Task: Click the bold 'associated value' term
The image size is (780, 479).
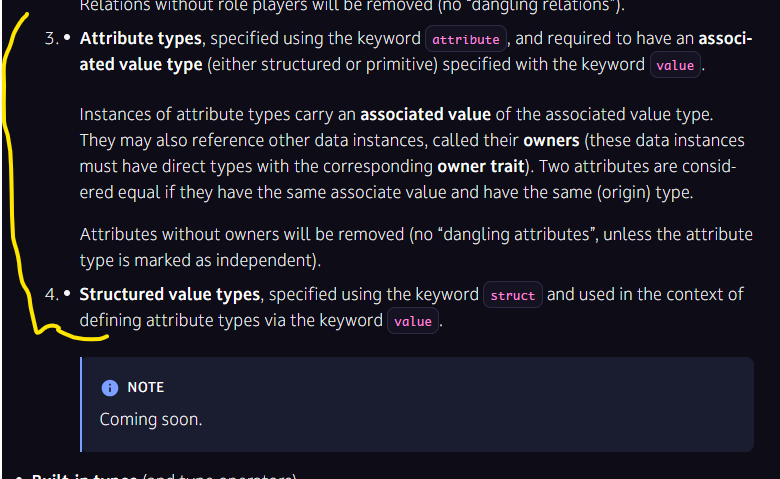Action: click(x=425, y=114)
